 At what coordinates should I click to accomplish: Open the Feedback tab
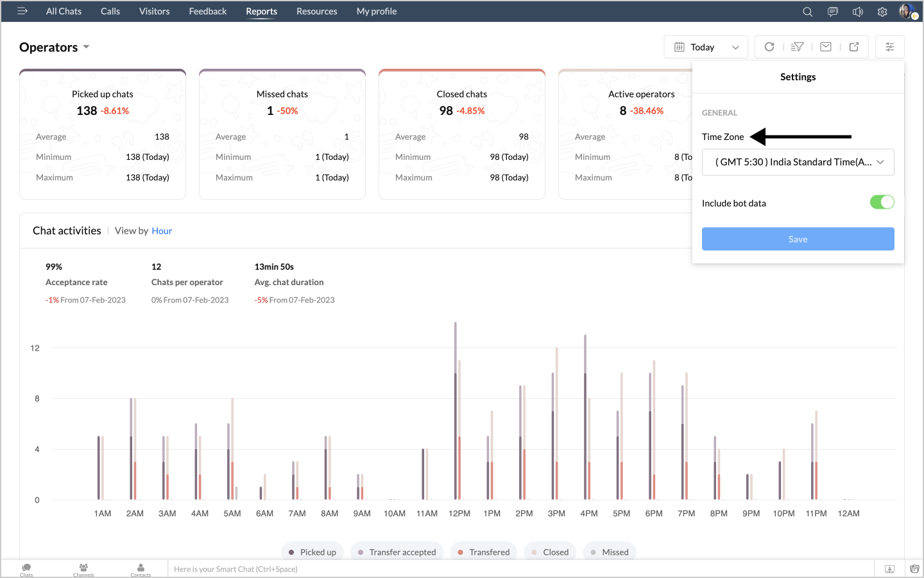pyautogui.click(x=207, y=12)
